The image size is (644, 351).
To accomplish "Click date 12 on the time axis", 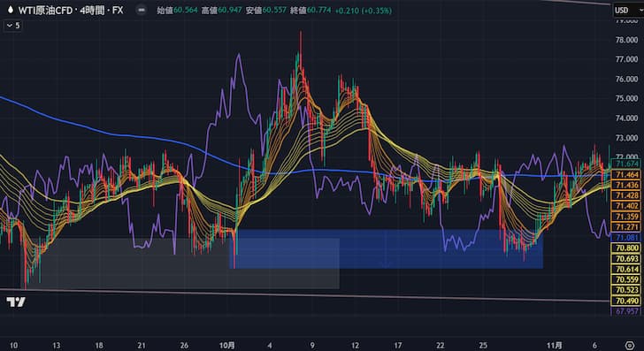I will click(x=355, y=345).
